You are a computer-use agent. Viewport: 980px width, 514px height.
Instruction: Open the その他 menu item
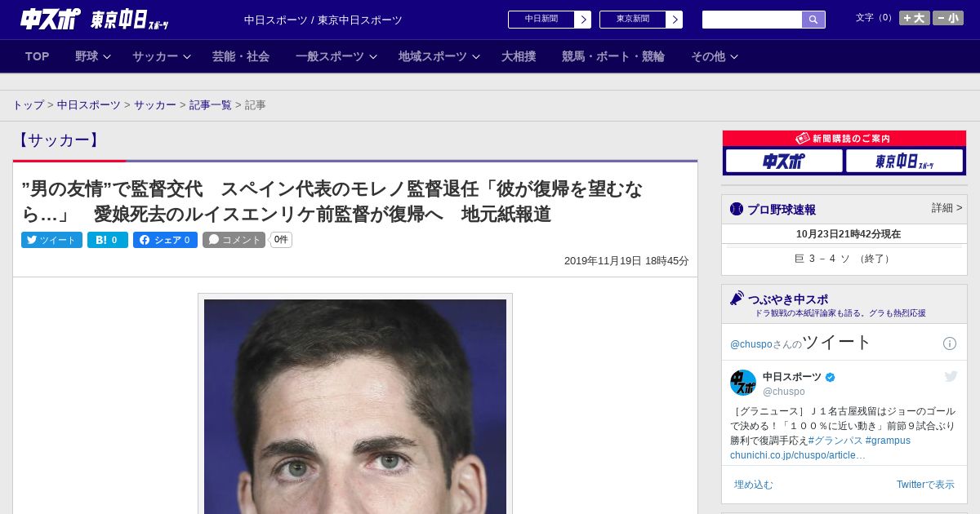(708, 56)
